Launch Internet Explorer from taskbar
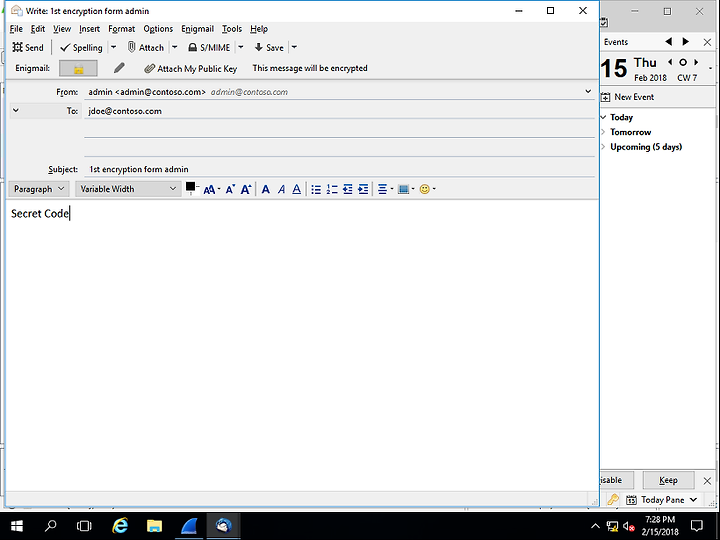Viewport: 720px width, 540px height. 120,526
